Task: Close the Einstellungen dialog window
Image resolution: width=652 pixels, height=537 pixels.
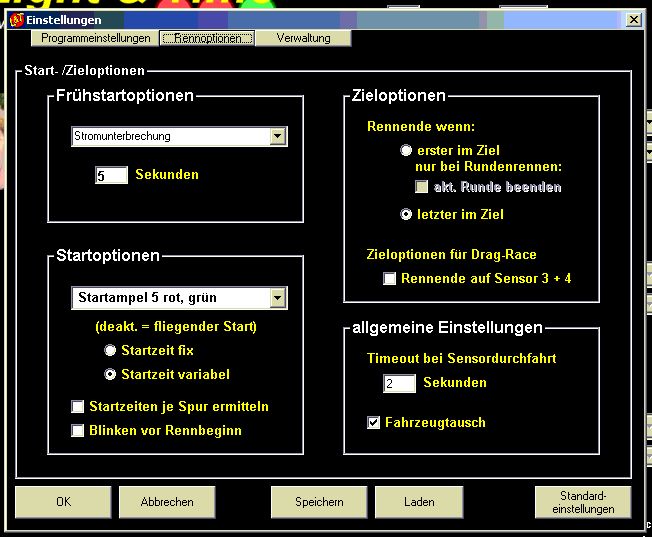Action: tap(633, 20)
